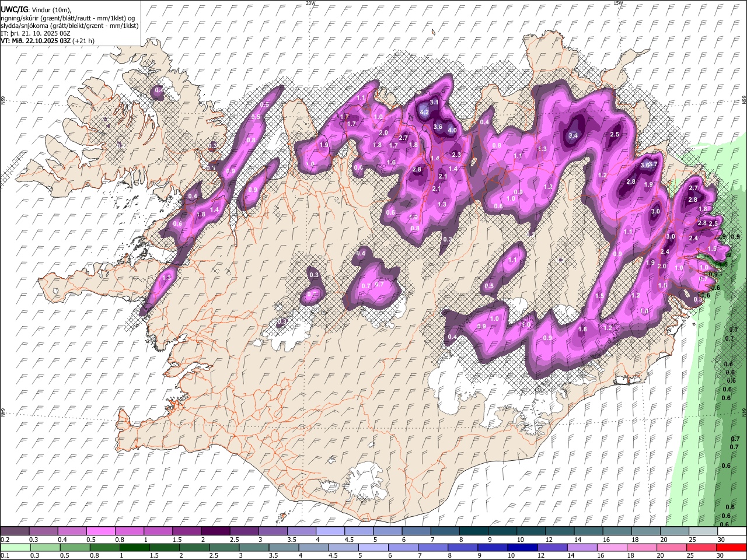This screenshot has height=560, width=747.
Task: Click the 3.4 value in the northeast highlands
Action: (573, 136)
